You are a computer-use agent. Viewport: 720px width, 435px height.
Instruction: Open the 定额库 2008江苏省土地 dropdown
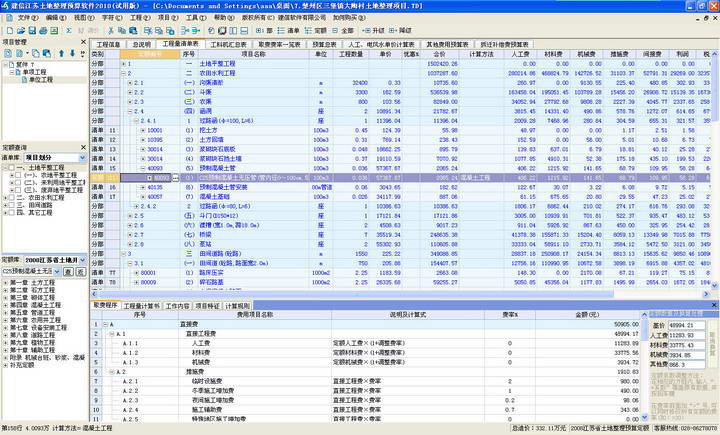pyautogui.click(x=83, y=260)
